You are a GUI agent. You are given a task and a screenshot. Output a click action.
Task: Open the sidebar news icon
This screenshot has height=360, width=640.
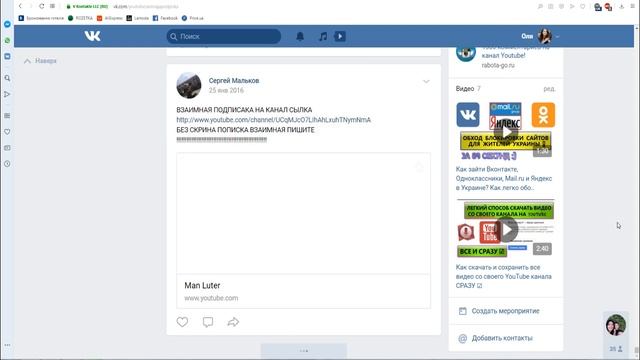[x=7, y=148]
